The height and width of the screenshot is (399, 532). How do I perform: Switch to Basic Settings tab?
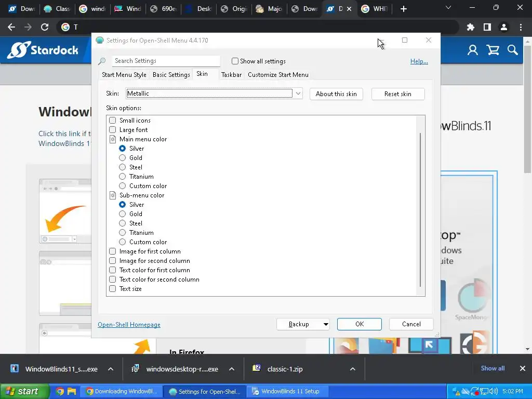tap(171, 75)
